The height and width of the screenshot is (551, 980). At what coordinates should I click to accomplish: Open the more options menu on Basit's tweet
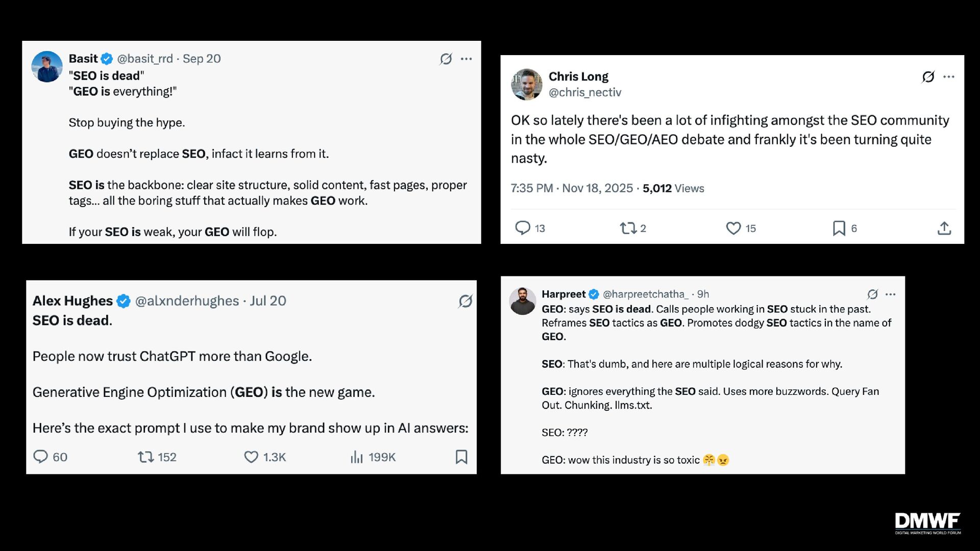pos(466,59)
